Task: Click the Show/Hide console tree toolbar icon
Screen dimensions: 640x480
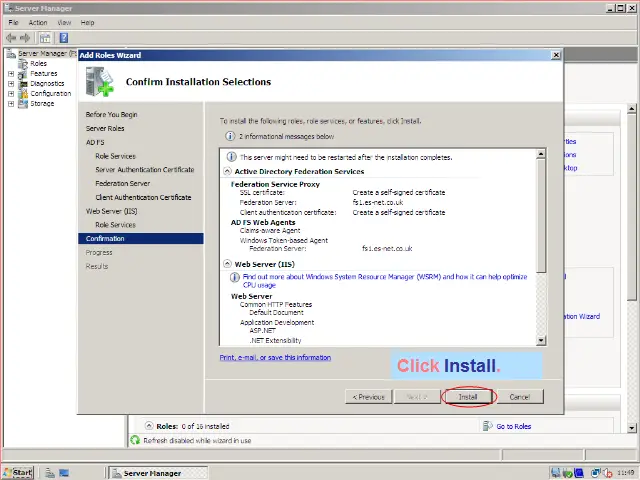Action: click(x=45, y=38)
